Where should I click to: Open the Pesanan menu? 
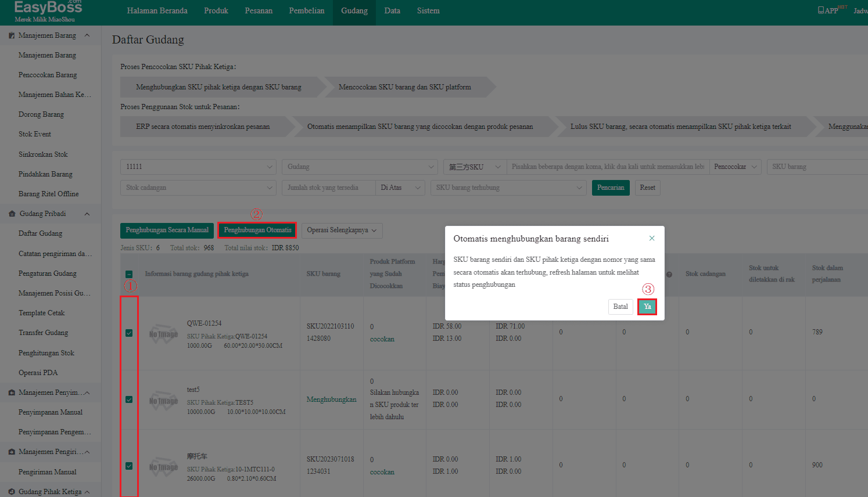(x=259, y=11)
